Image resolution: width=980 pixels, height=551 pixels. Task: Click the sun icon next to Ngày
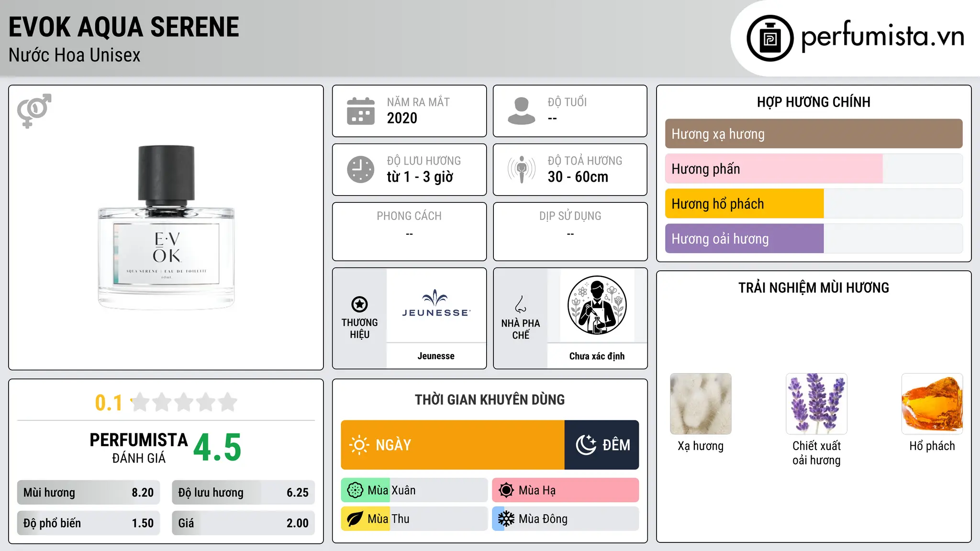(x=359, y=445)
